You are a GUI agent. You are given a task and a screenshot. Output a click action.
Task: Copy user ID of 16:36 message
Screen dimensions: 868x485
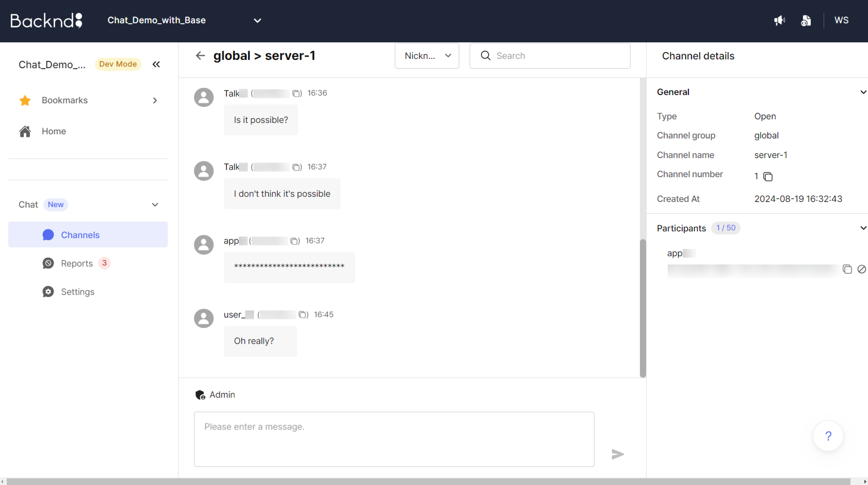[296, 93]
